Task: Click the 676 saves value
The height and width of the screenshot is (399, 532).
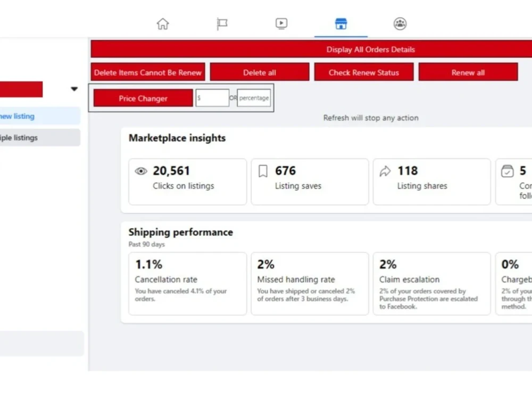Action: pos(285,171)
